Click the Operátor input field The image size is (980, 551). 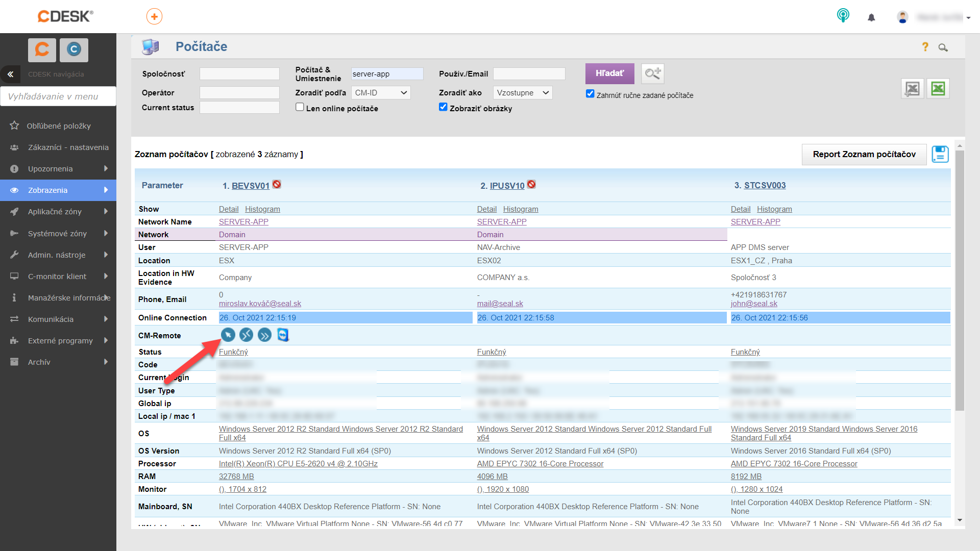239,93
